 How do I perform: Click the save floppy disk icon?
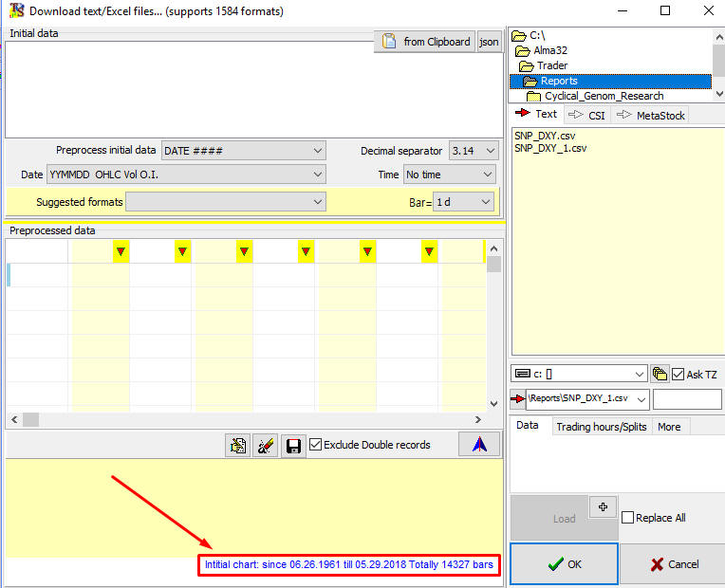coord(294,445)
